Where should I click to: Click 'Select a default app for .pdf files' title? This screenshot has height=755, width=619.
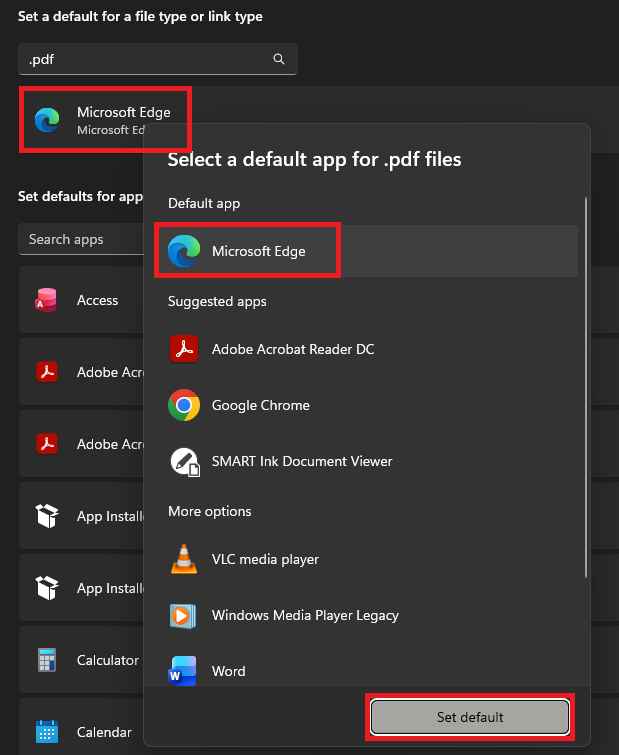[x=314, y=159]
